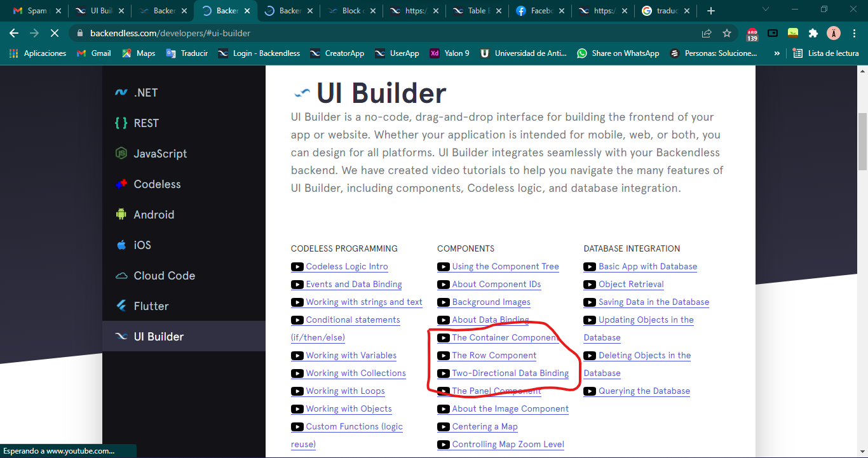Open Android sidebar entry
868x458 pixels.
pos(184,215)
